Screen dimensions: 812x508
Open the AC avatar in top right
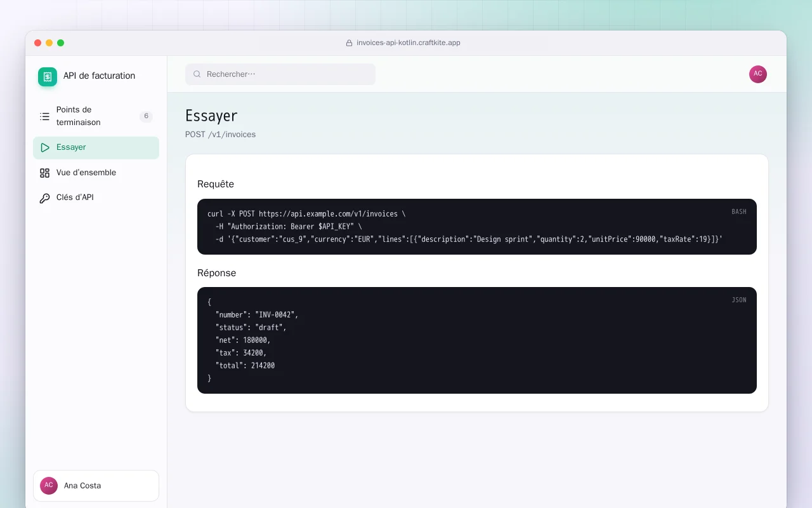(758, 74)
